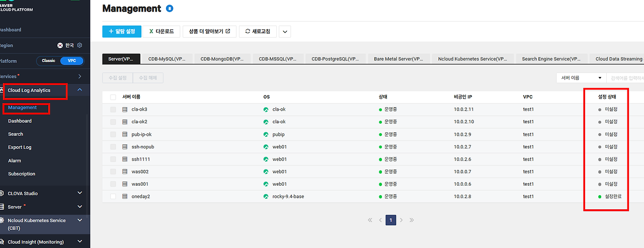Expand the Services menu chevron
The width and height of the screenshot is (644, 248).
click(80, 76)
